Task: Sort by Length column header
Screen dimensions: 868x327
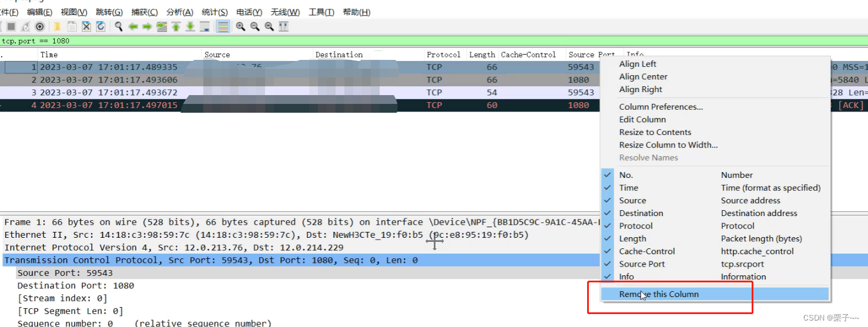Action: pos(482,55)
